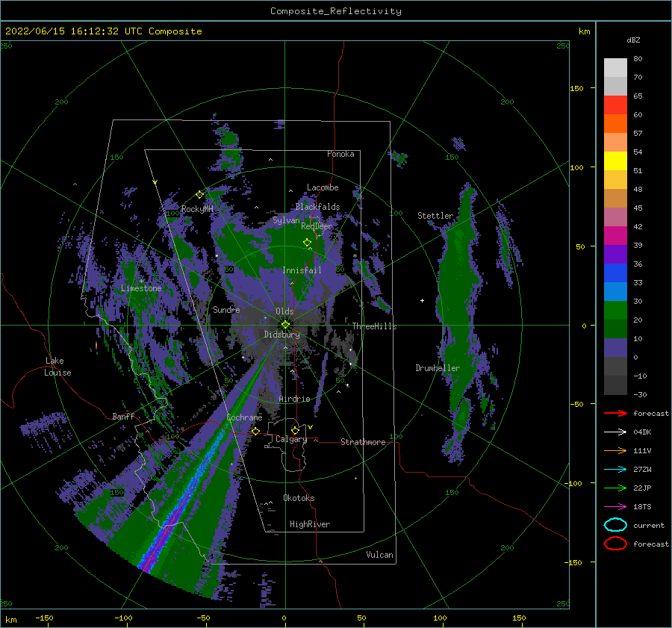The image size is (672, 628).
Task: Click the Lacombe label
Action: click(323, 187)
